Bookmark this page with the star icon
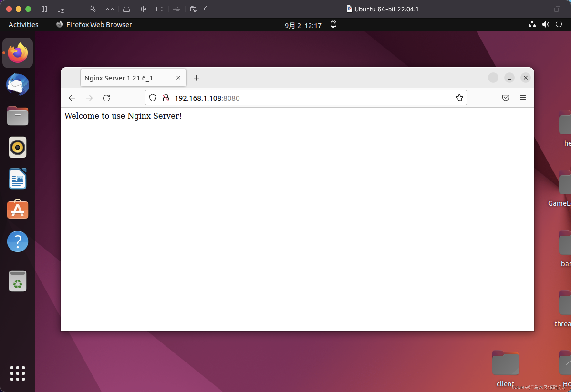The height and width of the screenshot is (392, 571). coord(459,98)
